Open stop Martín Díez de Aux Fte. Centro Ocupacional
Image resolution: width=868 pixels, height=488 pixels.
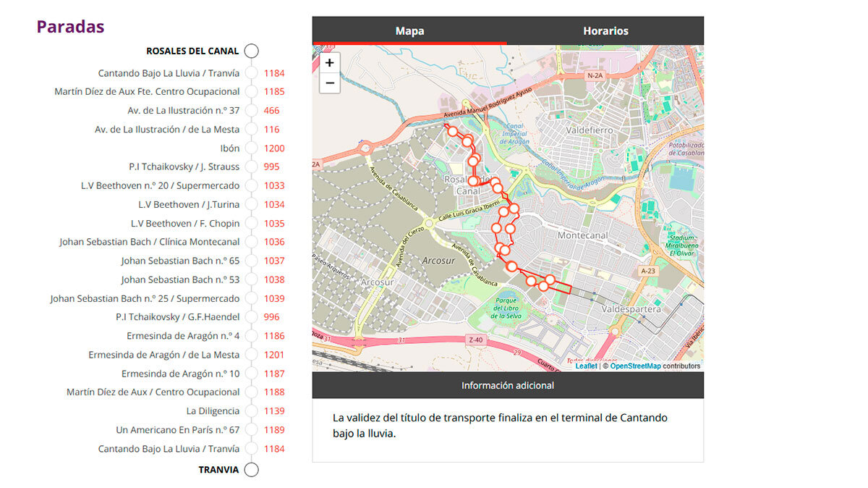tap(147, 92)
